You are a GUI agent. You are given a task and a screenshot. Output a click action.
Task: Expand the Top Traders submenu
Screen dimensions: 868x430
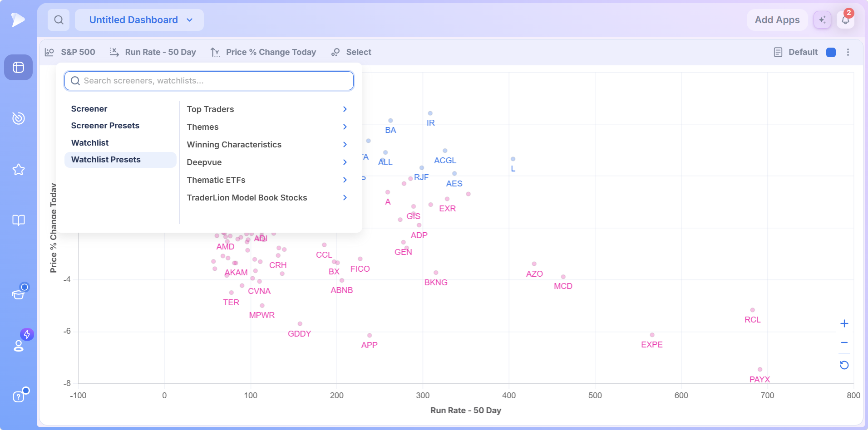(x=267, y=109)
